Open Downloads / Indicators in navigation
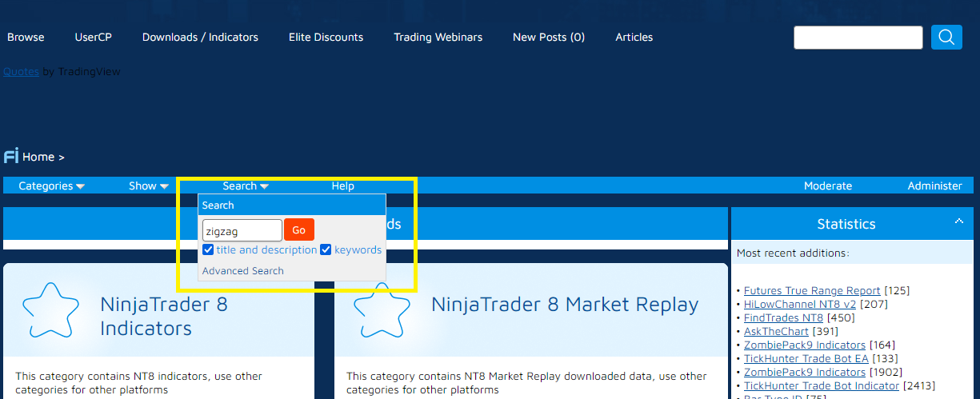This screenshot has width=980, height=399. click(200, 37)
